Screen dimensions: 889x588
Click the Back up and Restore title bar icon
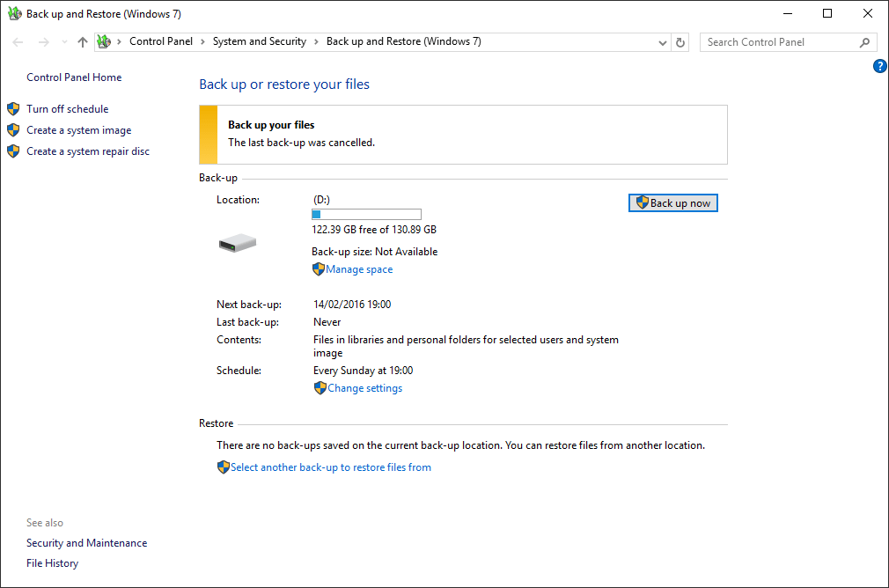point(14,13)
